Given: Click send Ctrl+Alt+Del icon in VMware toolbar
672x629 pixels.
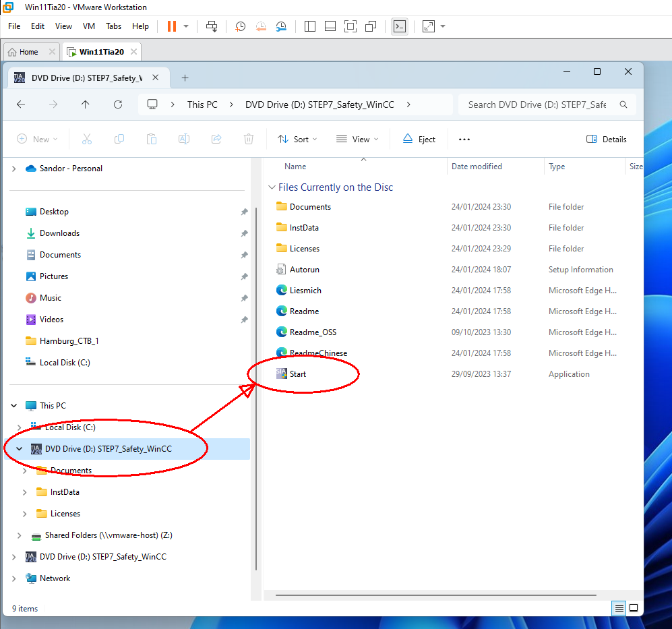Looking at the screenshot, I should pyautogui.click(x=212, y=26).
